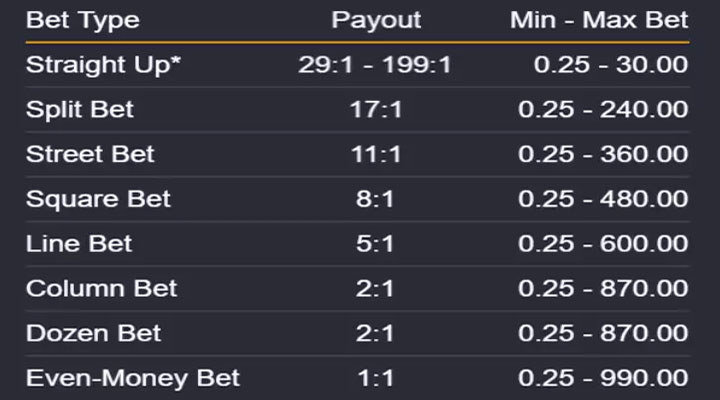Click the 8:1 payout value
This screenshot has height=400, width=720.
click(377, 199)
